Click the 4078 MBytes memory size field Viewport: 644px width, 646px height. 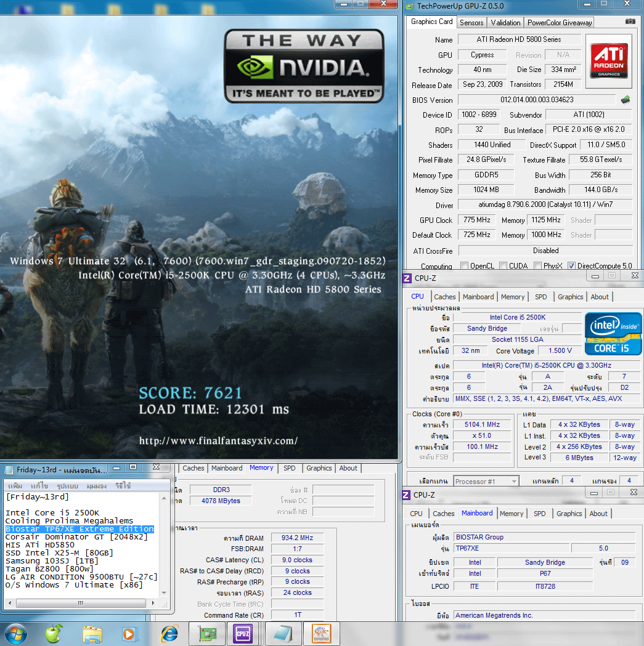tap(221, 501)
